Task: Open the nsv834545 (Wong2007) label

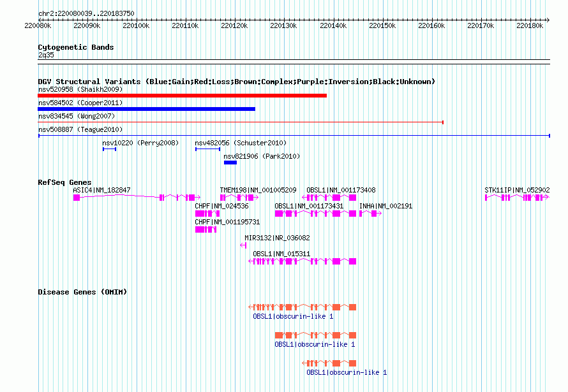Action: click(x=77, y=116)
